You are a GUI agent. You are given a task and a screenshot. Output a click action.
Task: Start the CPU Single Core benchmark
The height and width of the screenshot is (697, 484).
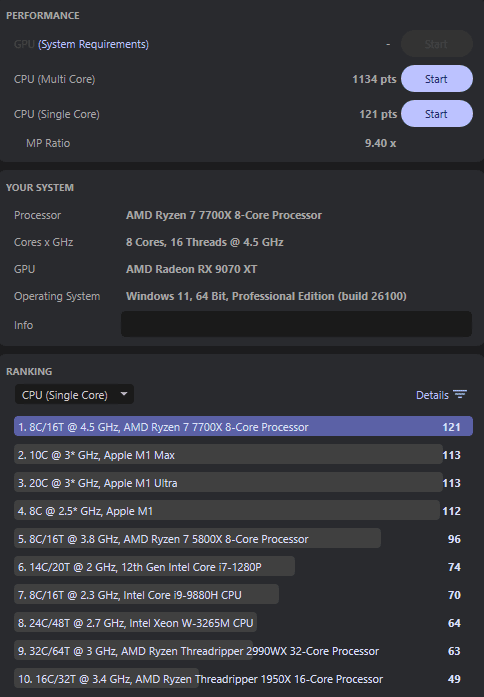pyautogui.click(x=436, y=114)
